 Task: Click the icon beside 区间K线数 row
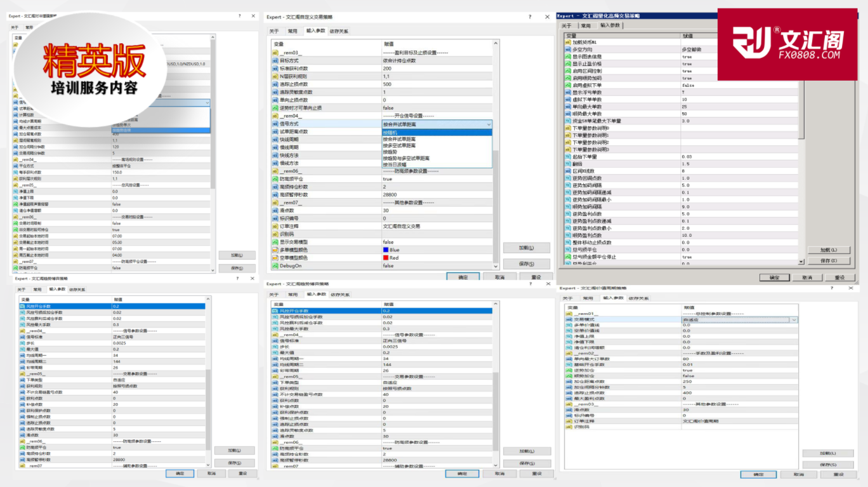(568, 171)
